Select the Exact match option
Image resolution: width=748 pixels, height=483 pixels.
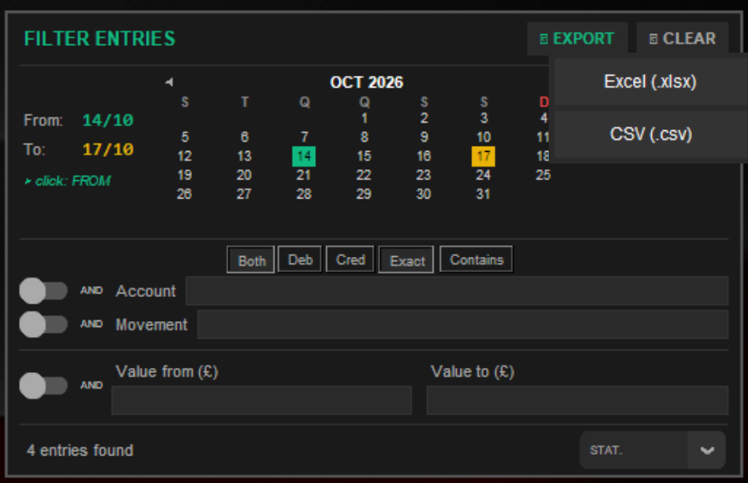click(x=406, y=260)
